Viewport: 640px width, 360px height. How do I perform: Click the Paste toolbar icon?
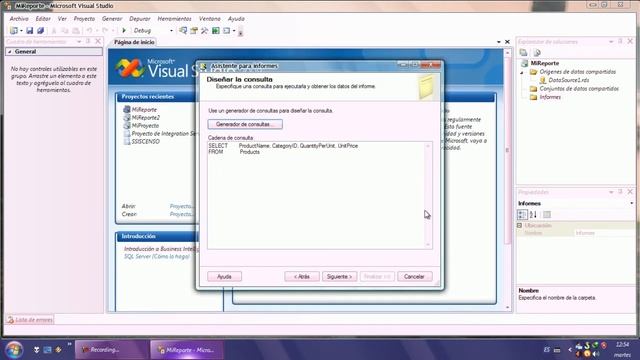coord(76,31)
